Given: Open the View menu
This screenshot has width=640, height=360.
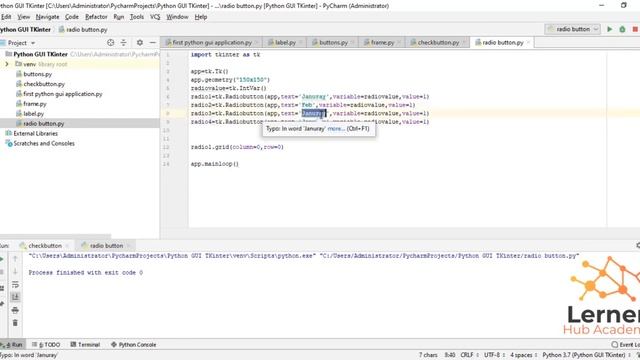Looking at the screenshot, I should (x=24, y=17).
